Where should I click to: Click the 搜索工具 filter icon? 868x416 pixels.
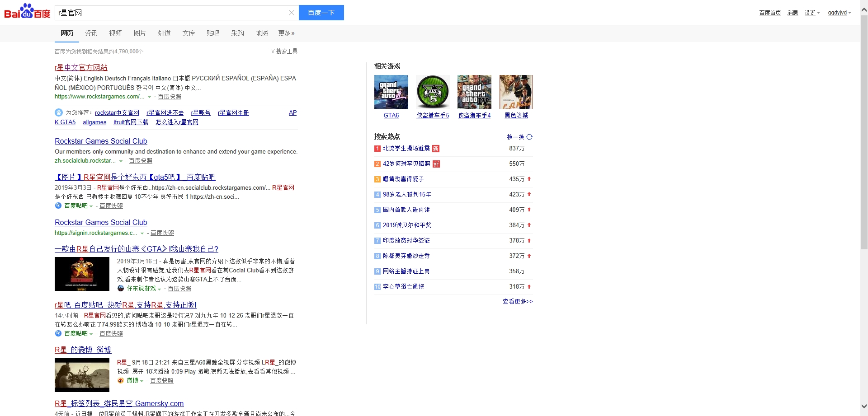[273, 51]
